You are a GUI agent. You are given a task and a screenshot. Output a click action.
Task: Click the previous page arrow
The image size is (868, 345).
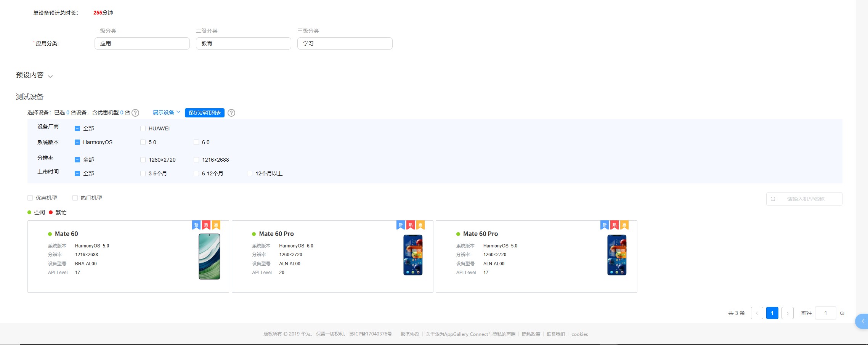click(x=757, y=313)
